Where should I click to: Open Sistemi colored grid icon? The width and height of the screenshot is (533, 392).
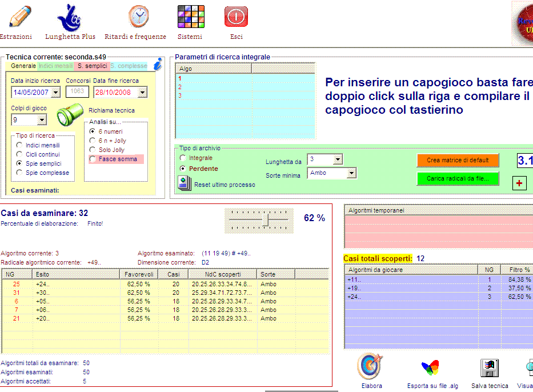point(191,17)
